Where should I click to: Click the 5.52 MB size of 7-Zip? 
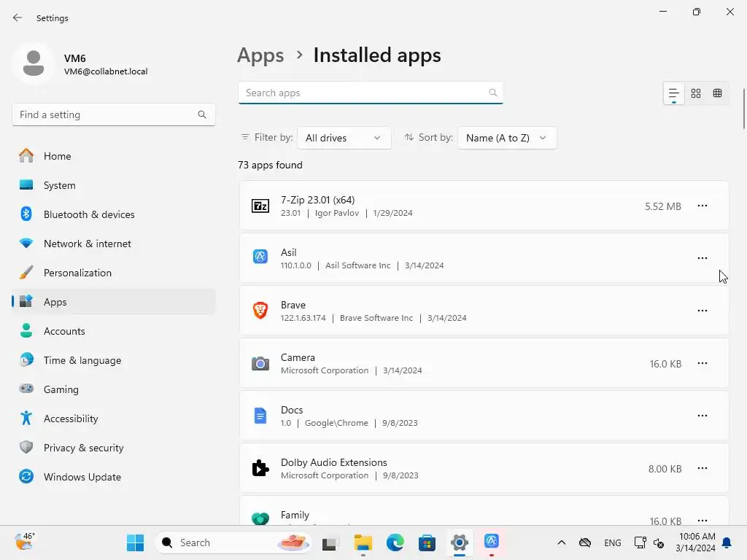click(x=662, y=206)
